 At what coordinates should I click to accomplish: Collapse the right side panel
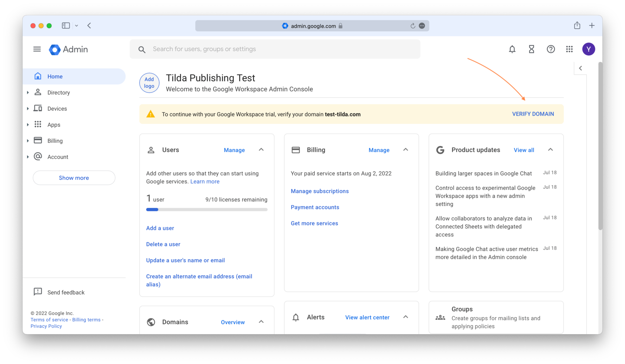[x=580, y=68]
